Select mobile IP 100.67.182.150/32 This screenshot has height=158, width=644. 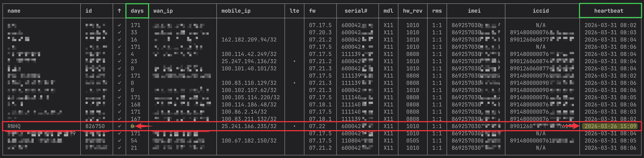(249, 141)
